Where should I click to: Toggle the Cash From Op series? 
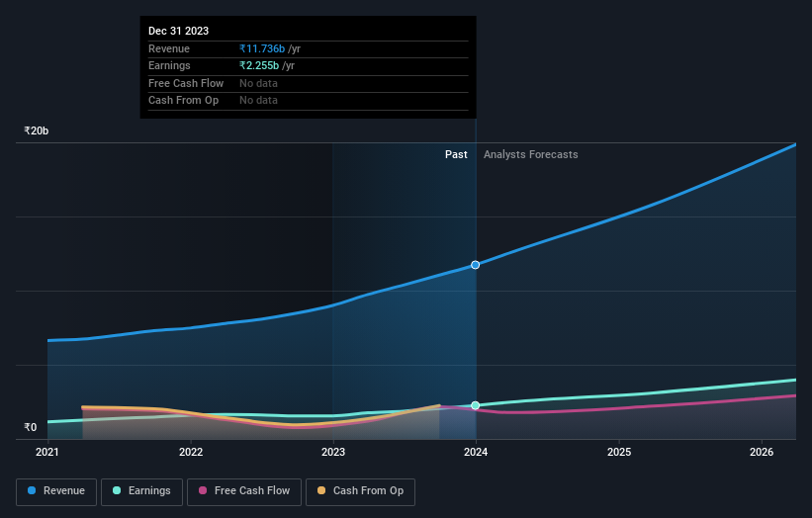360,491
